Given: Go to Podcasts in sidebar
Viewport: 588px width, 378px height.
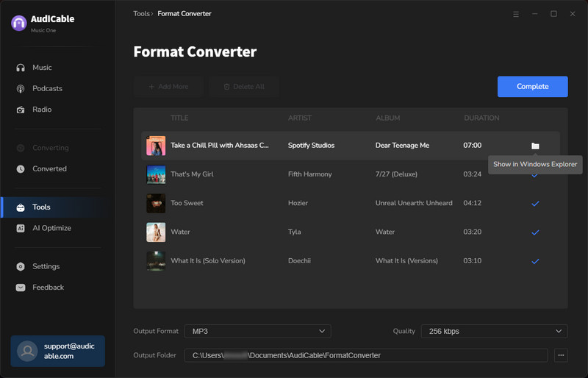Looking at the screenshot, I should (x=47, y=88).
